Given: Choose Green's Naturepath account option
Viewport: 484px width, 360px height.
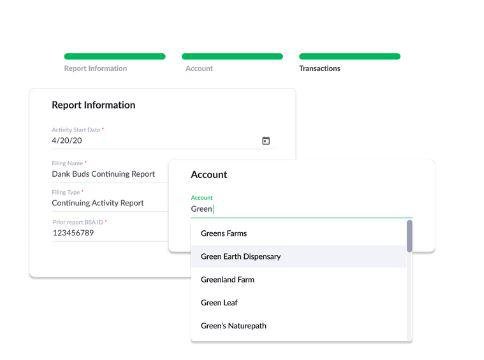Looking at the screenshot, I should pyautogui.click(x=299, y=326).
